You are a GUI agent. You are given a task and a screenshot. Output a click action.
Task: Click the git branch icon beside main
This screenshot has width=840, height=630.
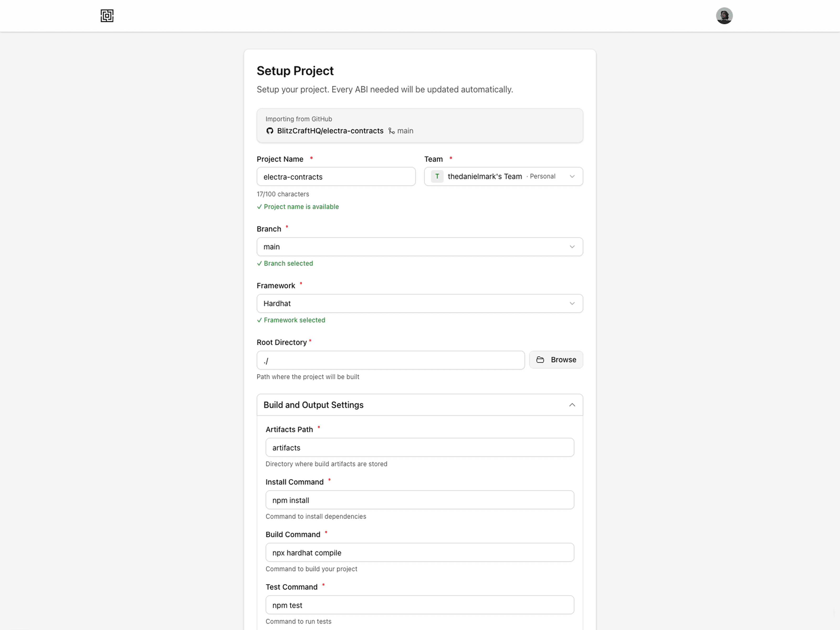click(392, 131)
